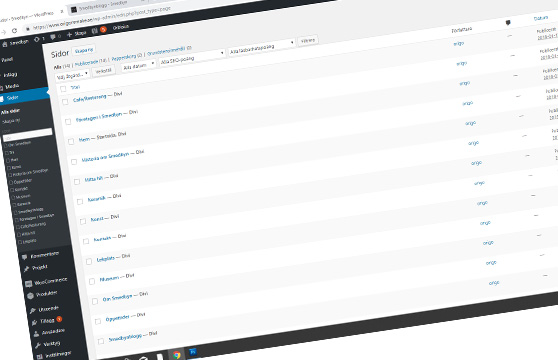
Task: Open the Smedbyablogg page link
Action: tap(125, 337)
